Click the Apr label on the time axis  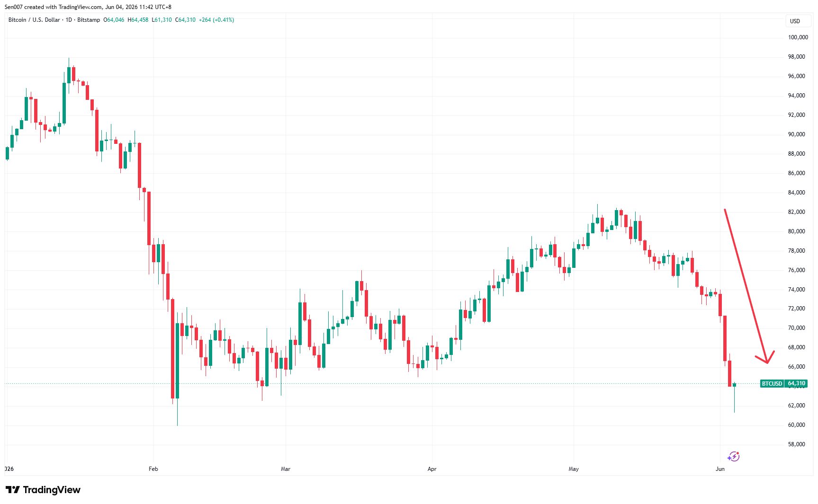(431, 469)
